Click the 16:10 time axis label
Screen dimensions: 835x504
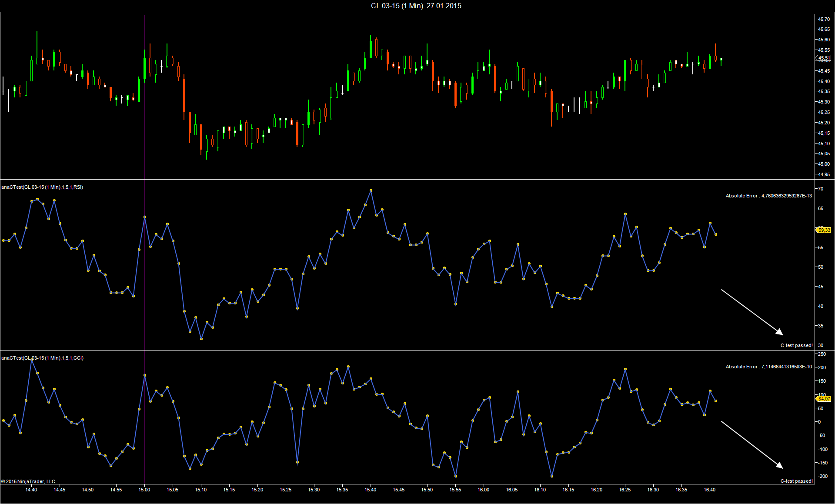click(x=540, y=490)
